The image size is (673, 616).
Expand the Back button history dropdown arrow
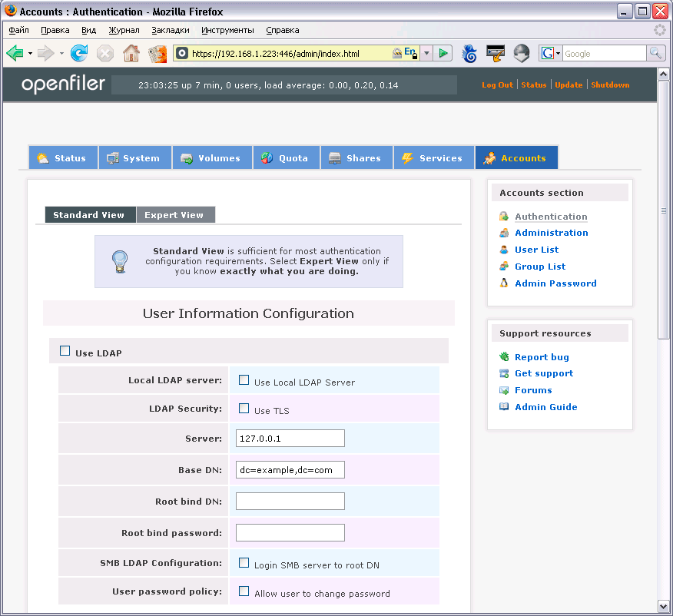click(30, 54)
